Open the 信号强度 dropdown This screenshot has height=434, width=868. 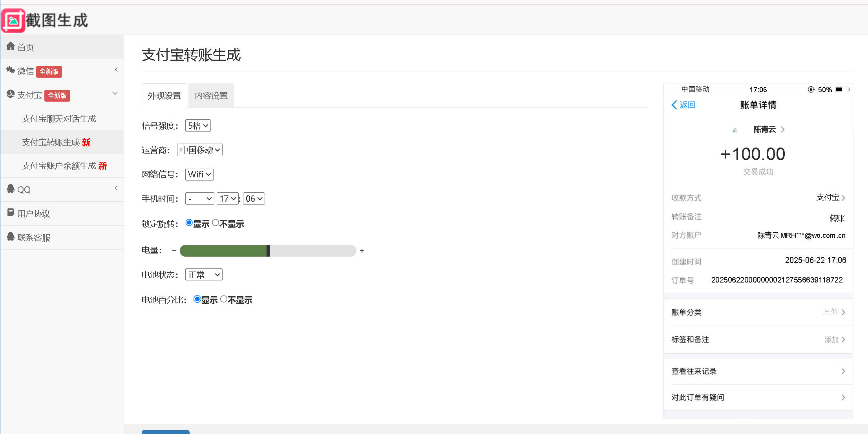tap(198, 126)
